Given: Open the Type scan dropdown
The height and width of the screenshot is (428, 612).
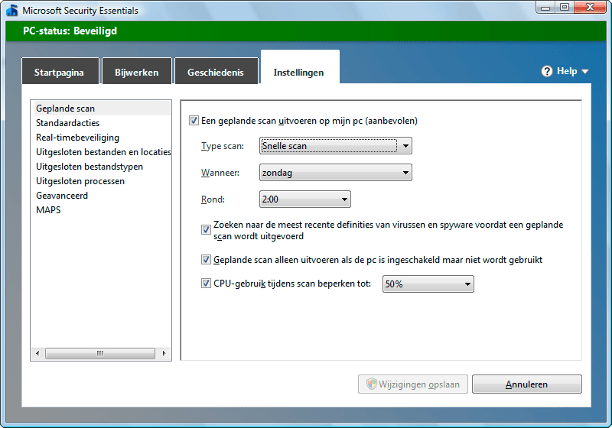Looking at the screenshot, I should 336,146.
